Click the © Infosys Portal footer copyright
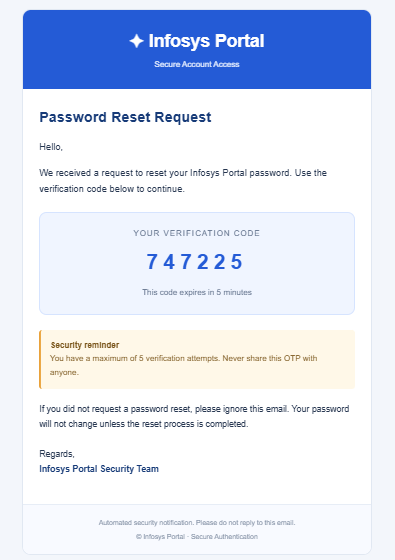 pos(197,536)
